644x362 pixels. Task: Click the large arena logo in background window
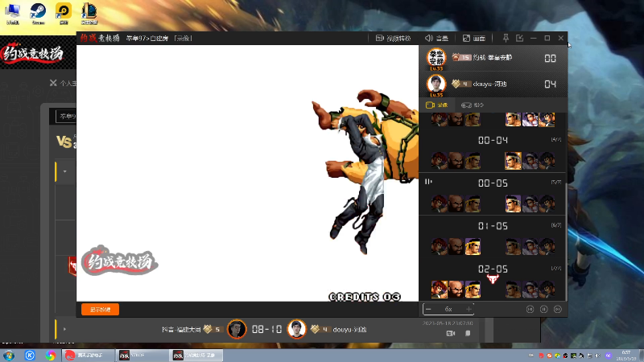pyautogui.click(x=32, y=53)
